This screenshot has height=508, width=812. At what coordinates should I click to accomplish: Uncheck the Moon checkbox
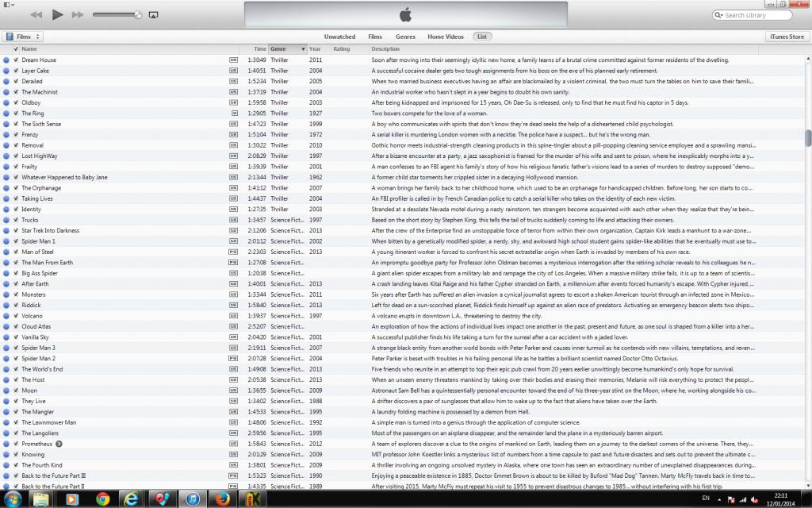click(16, 391)
